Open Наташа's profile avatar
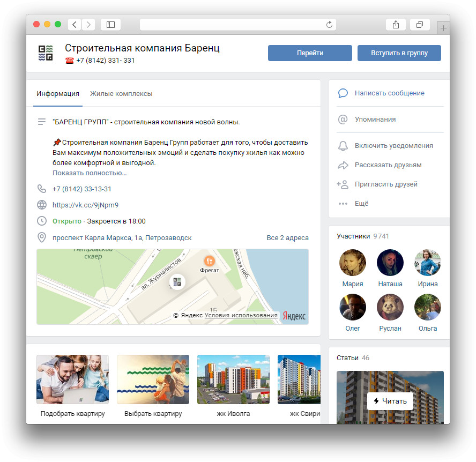This screenshot has width=476, height=462. (x=390, y=263)
